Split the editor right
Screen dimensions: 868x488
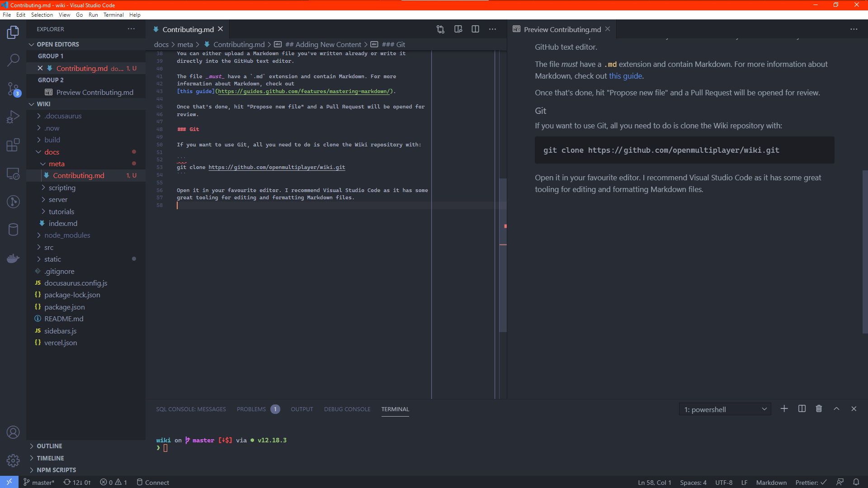pyautogui.click(x=475, y=29)
